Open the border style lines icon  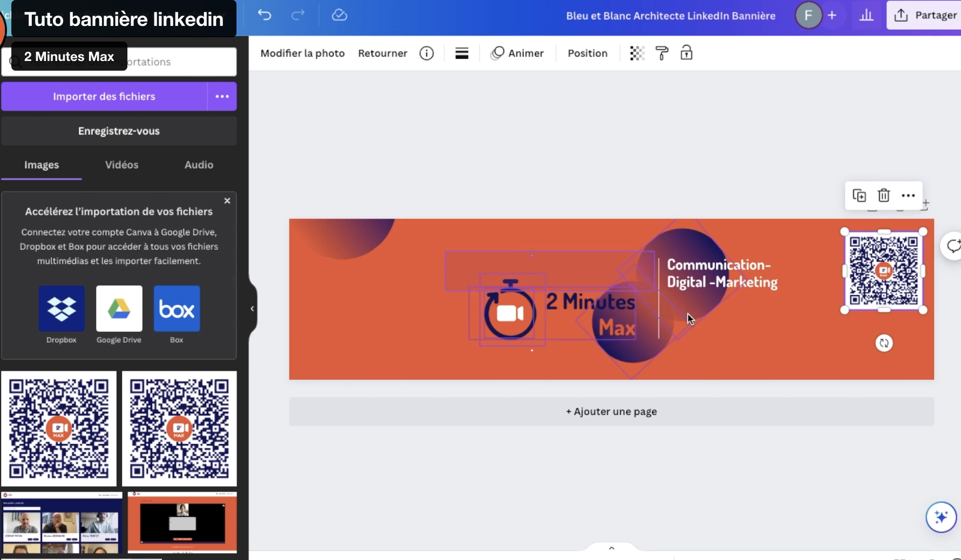pos(462,53)
